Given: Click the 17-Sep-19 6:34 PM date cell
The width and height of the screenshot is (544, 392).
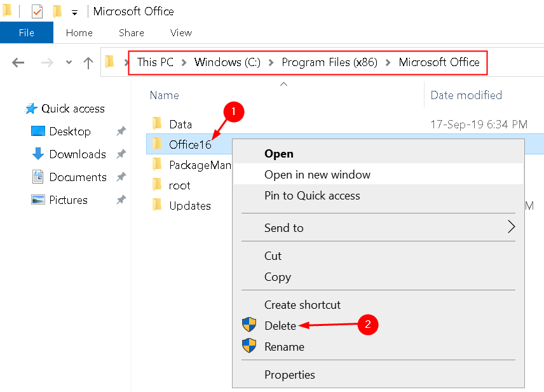Looking at the screenshot, I should pyautogui.click(x=479, y=124).
